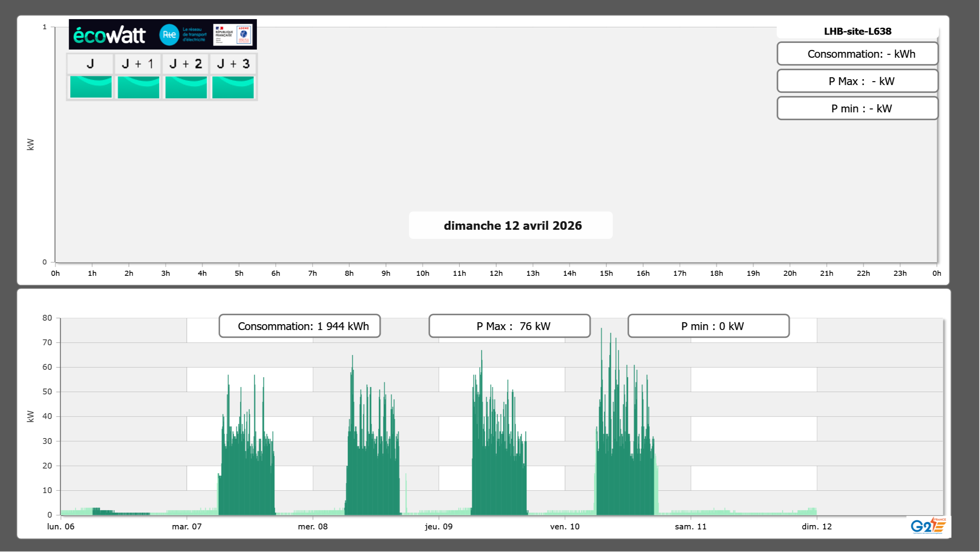
Task: Click the République Française ADEME badge
Action: [233, 35]
